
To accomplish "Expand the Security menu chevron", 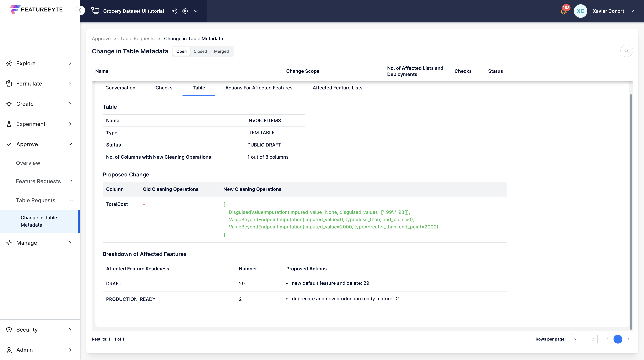I will (x=70, y=330).
